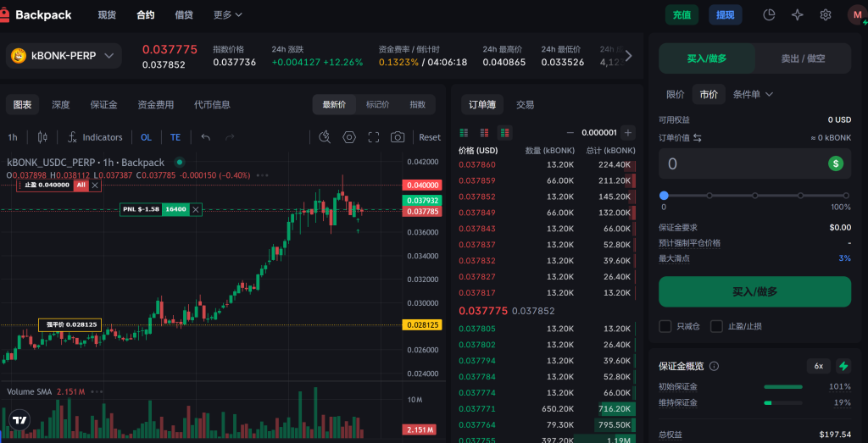Switch to the 深度 chart tab
Image resolution: width=868 pixels, height=443 pixels.
tap(60, 105)
